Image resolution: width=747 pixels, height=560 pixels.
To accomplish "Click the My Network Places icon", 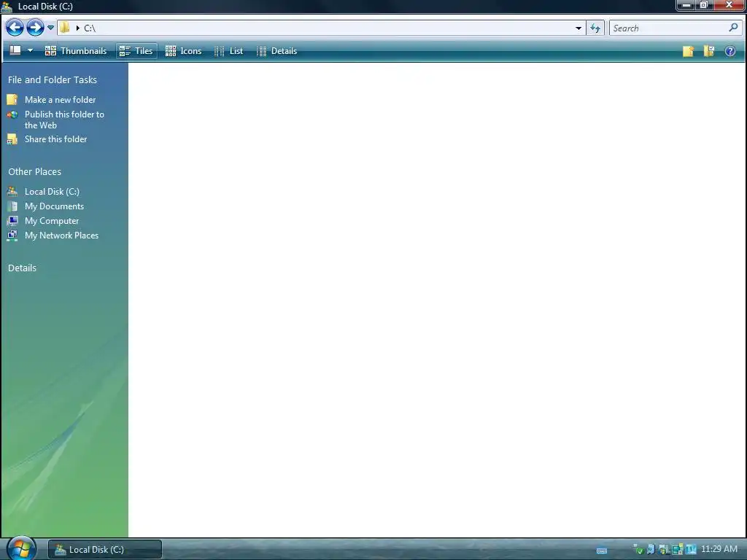I will coord(12,236).
